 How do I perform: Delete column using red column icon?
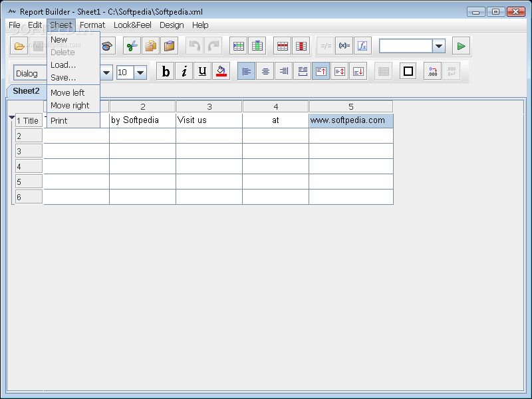click(x=301, y=46)
